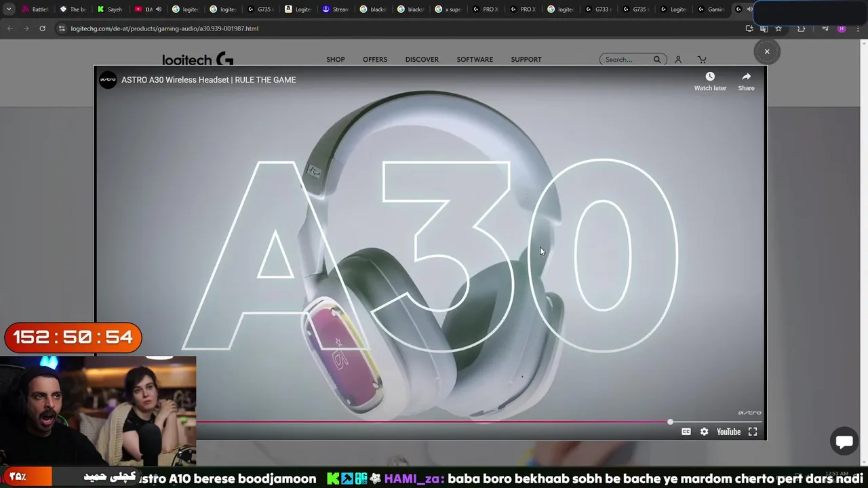Click the install app icon in address bar

(x=749, y=28)
